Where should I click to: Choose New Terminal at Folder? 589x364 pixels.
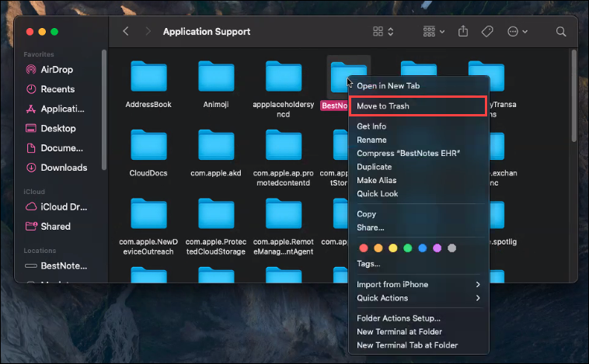[x=419, y=331]
